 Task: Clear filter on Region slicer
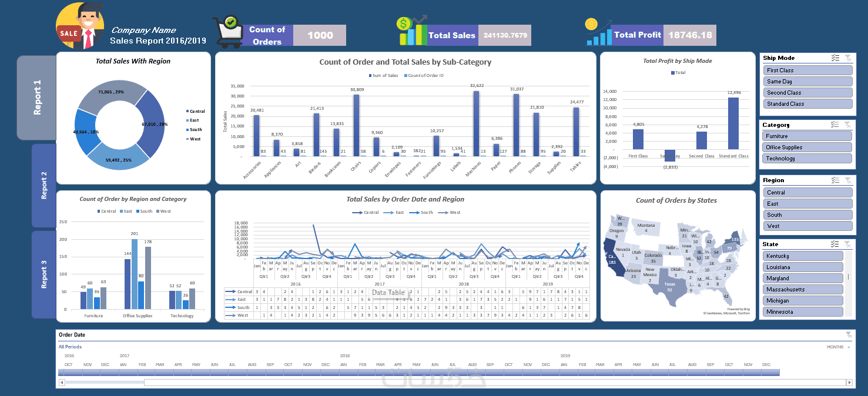[847, 180]
